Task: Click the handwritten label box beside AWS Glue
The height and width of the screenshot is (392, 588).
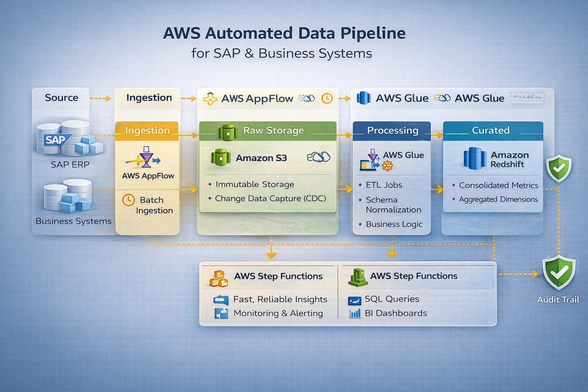Action: tap(527, 98)
